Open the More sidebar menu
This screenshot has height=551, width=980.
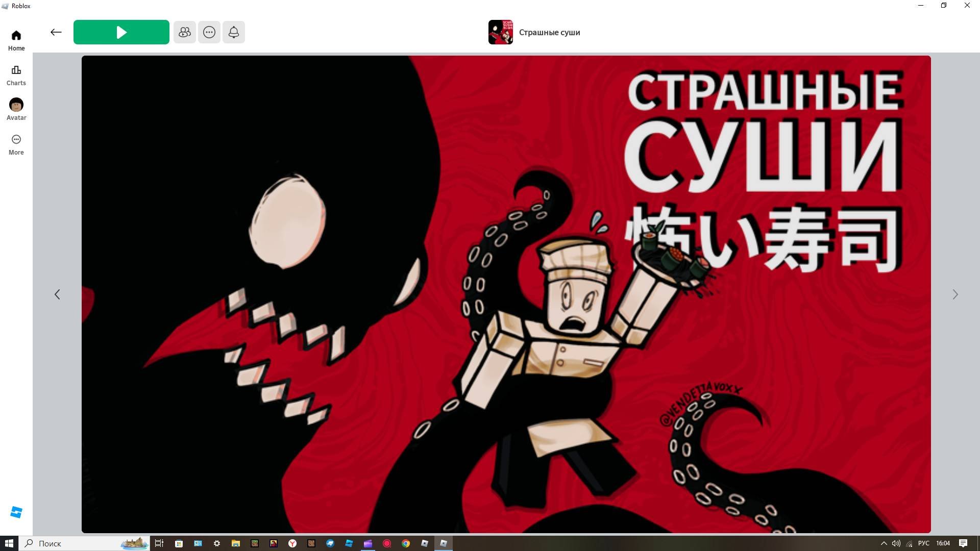pyautogui.click(x=16, y=144)
